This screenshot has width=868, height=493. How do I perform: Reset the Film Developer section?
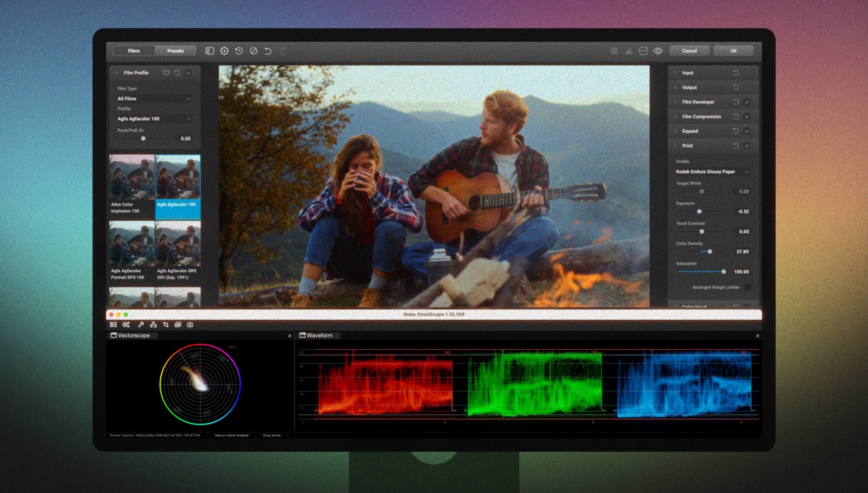736,102
